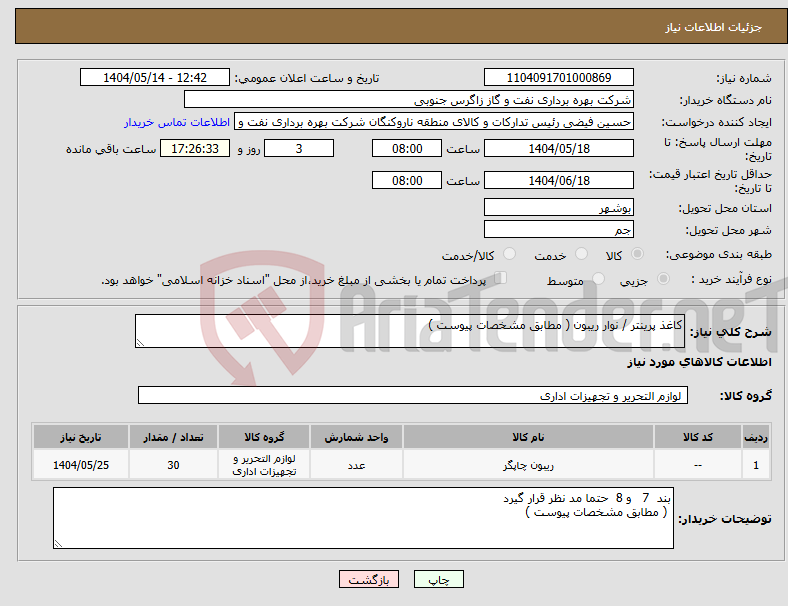The image size is (788, 606).
Task: Select the کالا radio button
Action: (x=637, y=254)
